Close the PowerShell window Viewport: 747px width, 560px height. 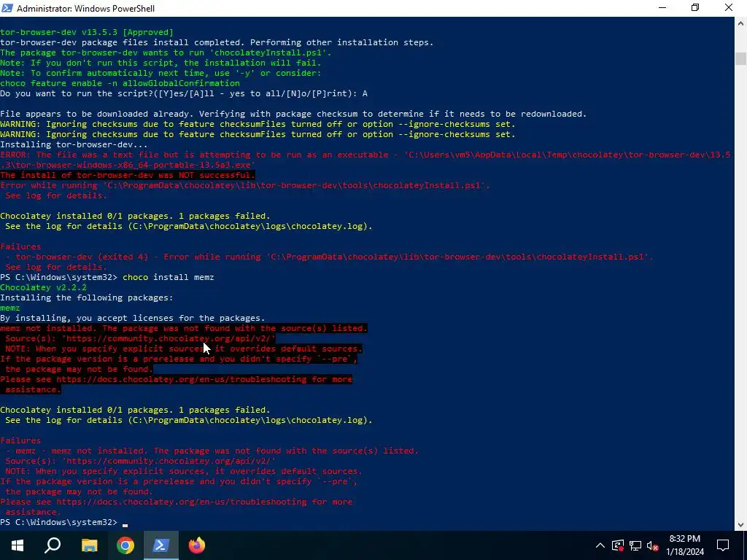729,8
